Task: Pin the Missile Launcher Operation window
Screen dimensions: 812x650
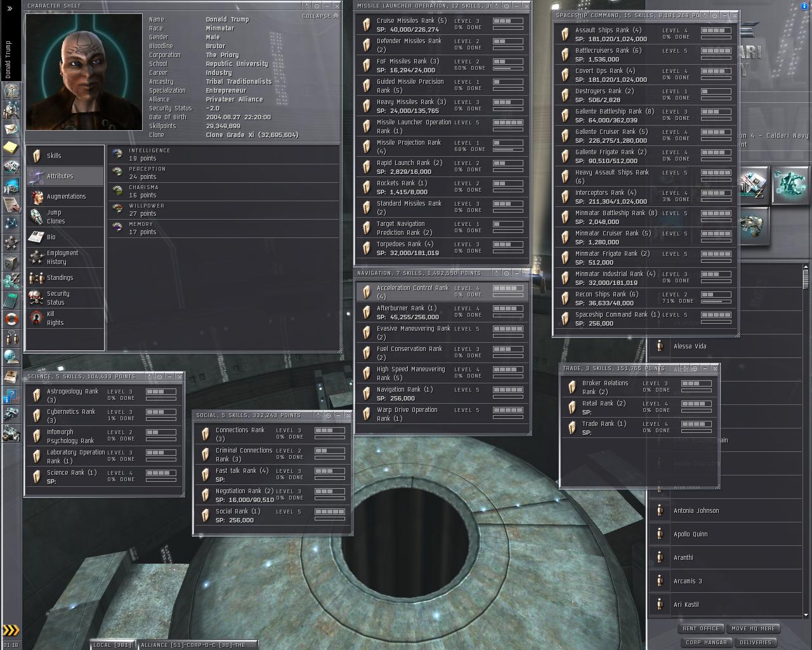Action: pos(506,6)
